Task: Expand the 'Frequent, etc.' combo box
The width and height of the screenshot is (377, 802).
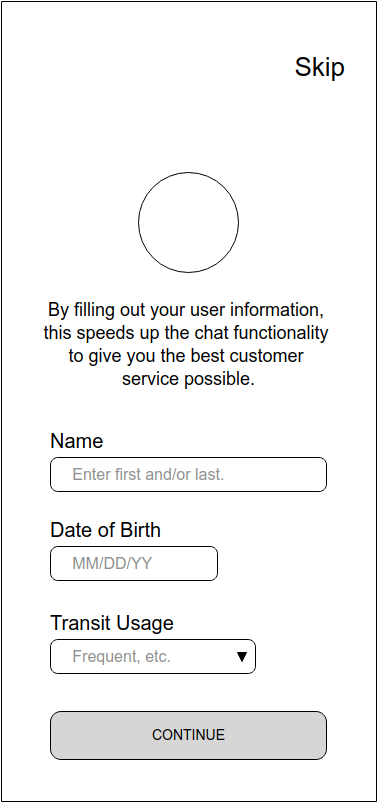Action: tap(153, 657)
